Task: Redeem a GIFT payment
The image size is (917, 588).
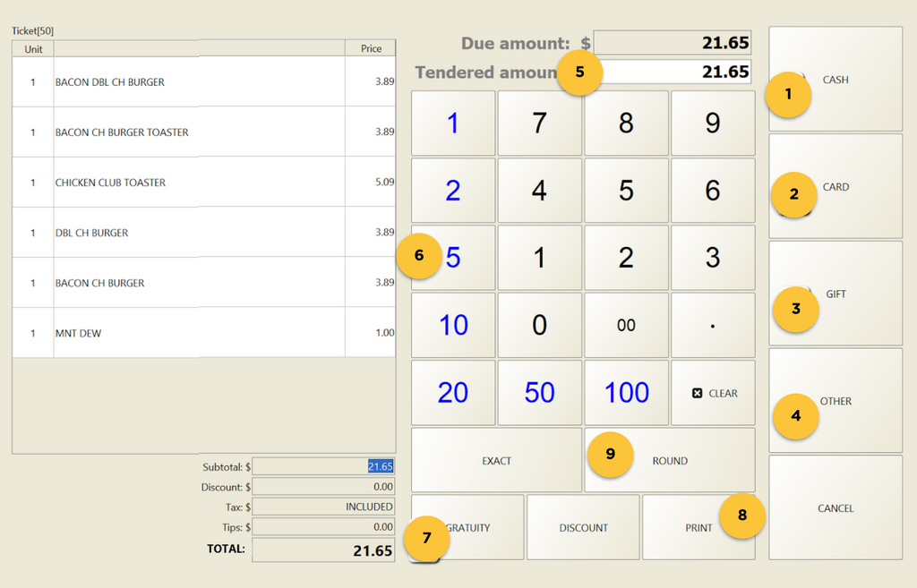Action: click(834, 294)
